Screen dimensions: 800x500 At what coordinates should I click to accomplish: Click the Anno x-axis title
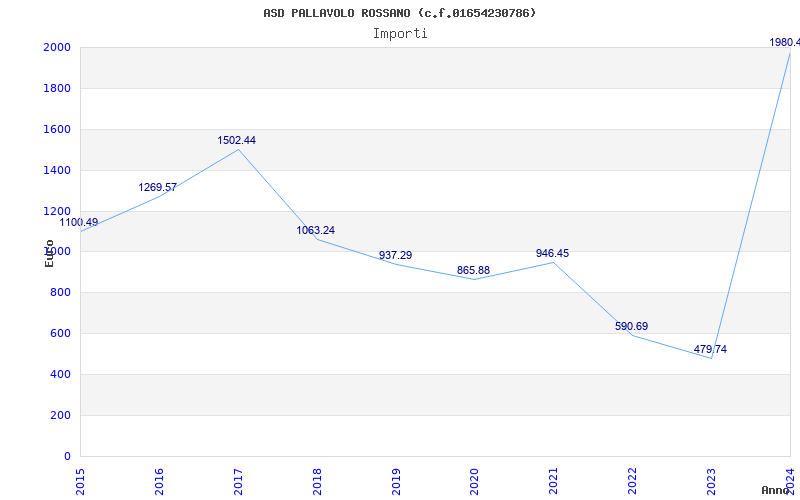tap(774, 490)
